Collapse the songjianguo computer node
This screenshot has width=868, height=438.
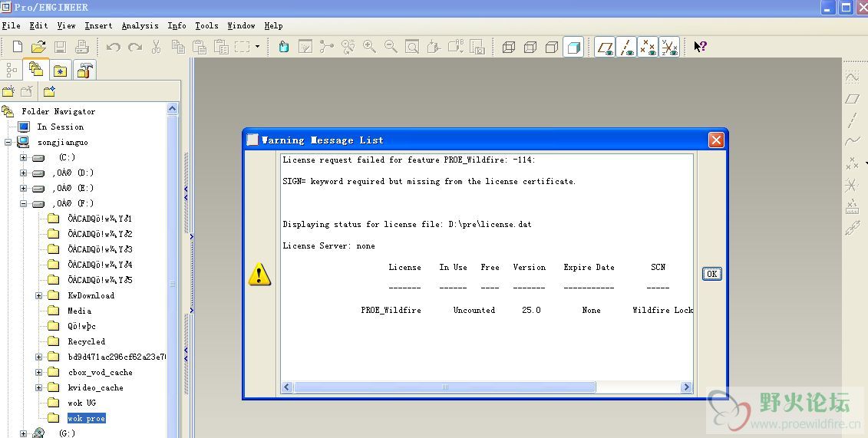8,142
